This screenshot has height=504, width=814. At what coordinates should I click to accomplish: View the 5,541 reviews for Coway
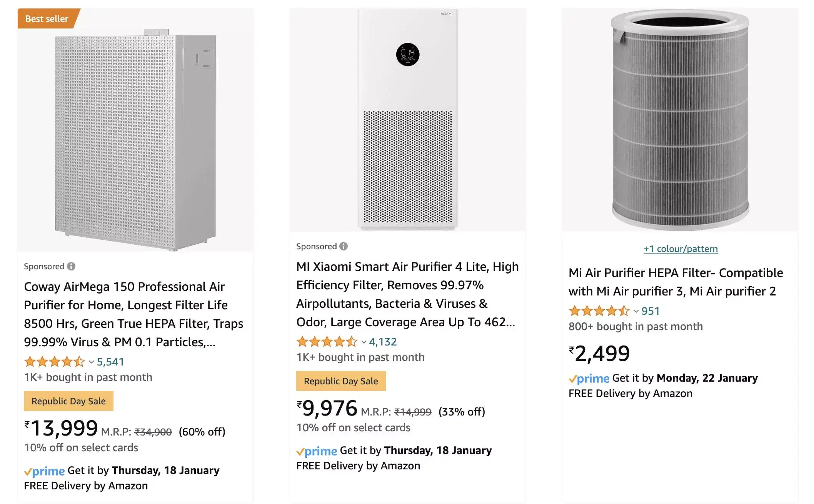[110, 362]
